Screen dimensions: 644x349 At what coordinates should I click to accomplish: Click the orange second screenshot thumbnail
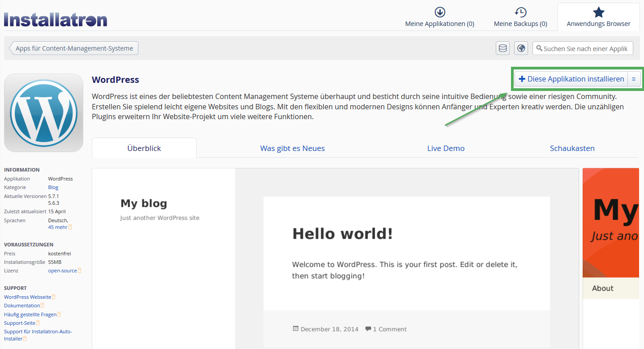click(611, 259)
